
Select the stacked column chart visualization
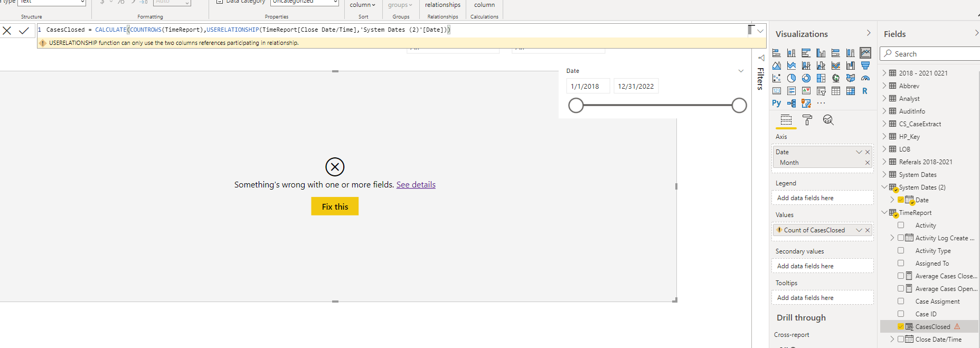pyautogui.click(x=791, y=53)
